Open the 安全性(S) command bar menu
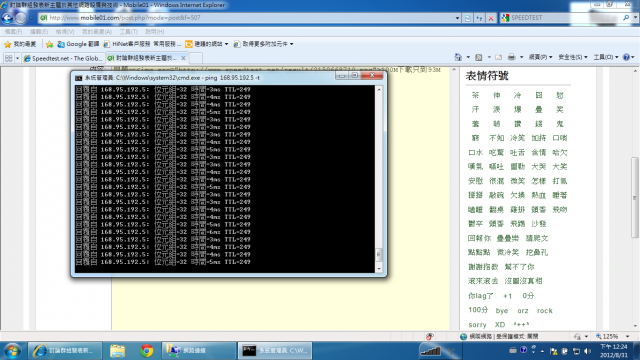 coord(573,57)
